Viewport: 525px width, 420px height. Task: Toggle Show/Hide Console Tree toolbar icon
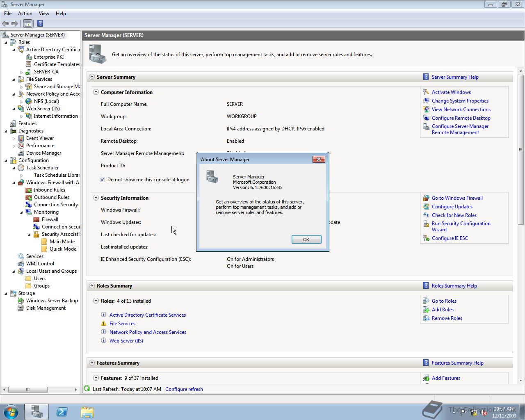pos(27,23)
